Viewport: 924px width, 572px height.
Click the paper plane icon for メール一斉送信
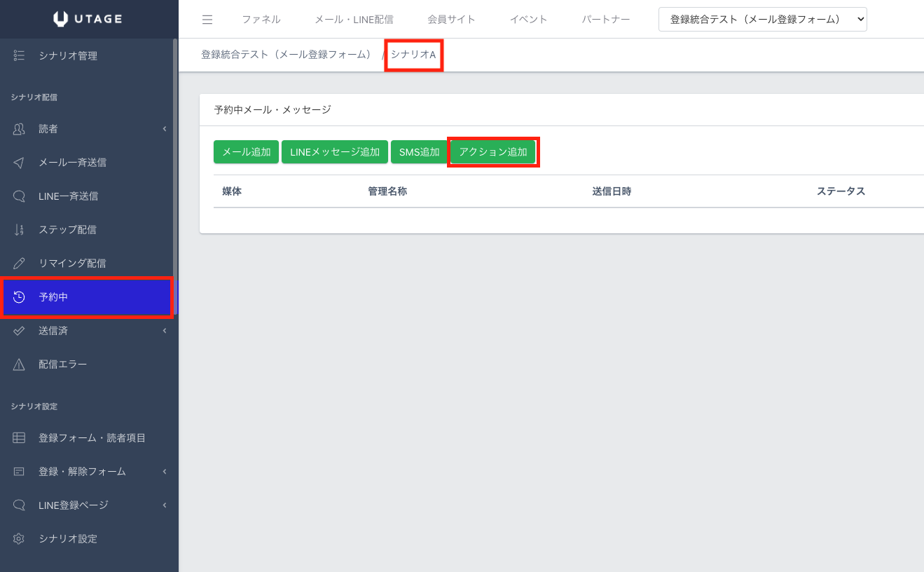point(19,163)
